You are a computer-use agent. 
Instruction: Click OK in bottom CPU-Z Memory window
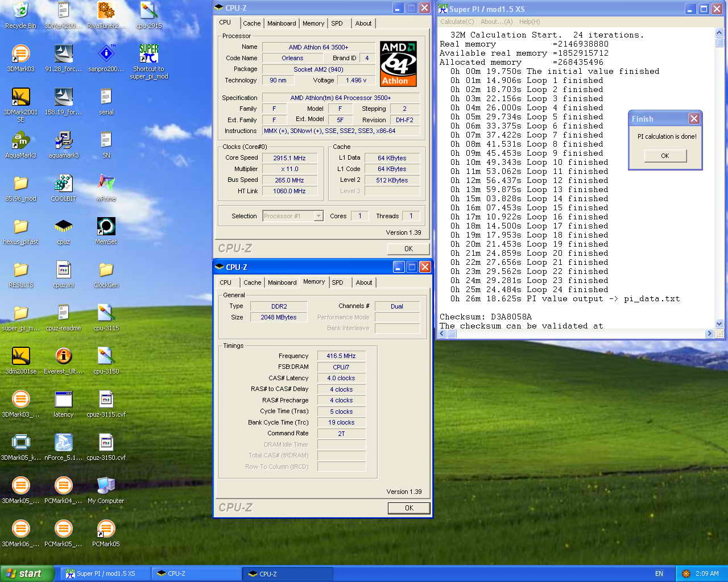click(x=409, y=508)
